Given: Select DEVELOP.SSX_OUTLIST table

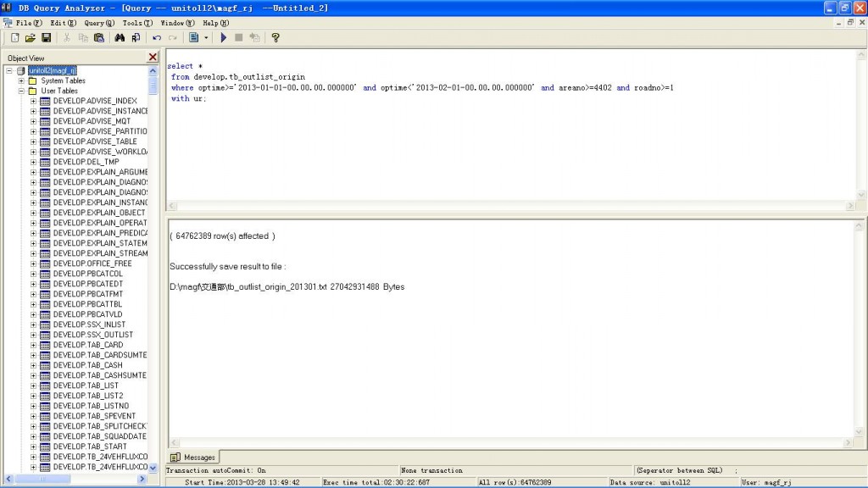Looking at the screenshot, I should (x=93, y=335).
